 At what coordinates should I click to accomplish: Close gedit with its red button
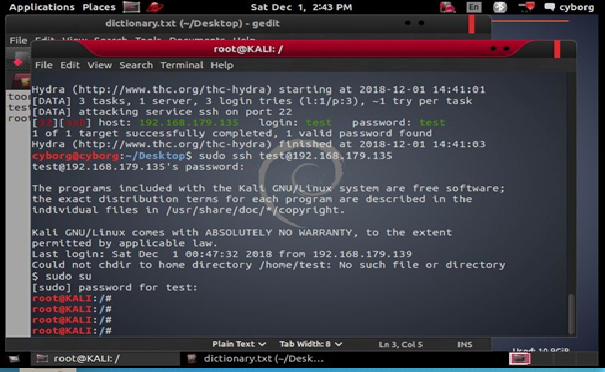(x=471, y=24)
